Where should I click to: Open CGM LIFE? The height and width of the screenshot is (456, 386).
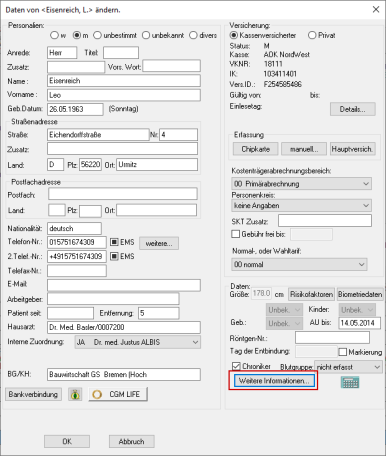(118, 394)
